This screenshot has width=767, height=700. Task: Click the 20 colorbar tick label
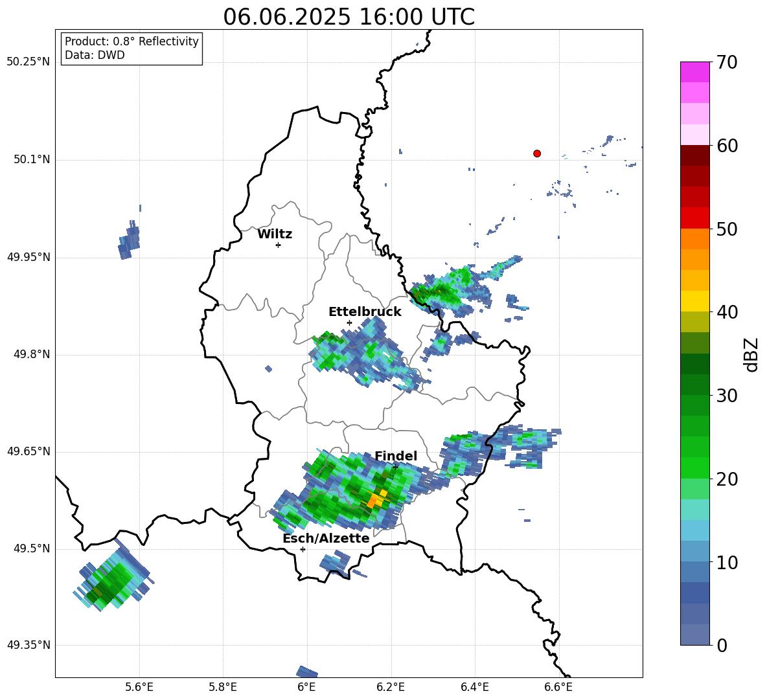pos(727,479)
